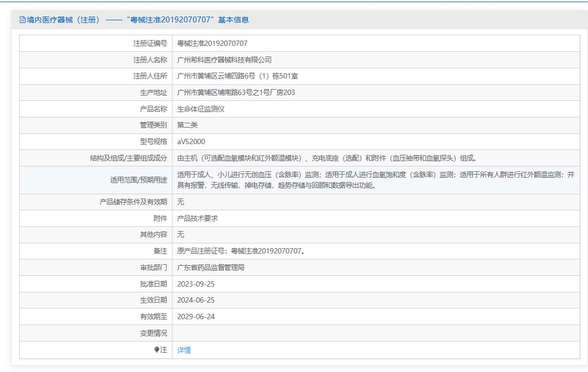Click the 批准日期 label
This screenshot has height=372, width=588.
(153, 284)
